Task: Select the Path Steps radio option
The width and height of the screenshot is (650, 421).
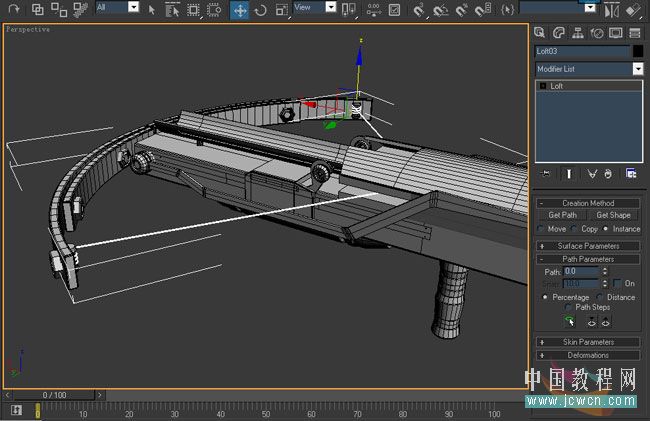Action: 569,307
